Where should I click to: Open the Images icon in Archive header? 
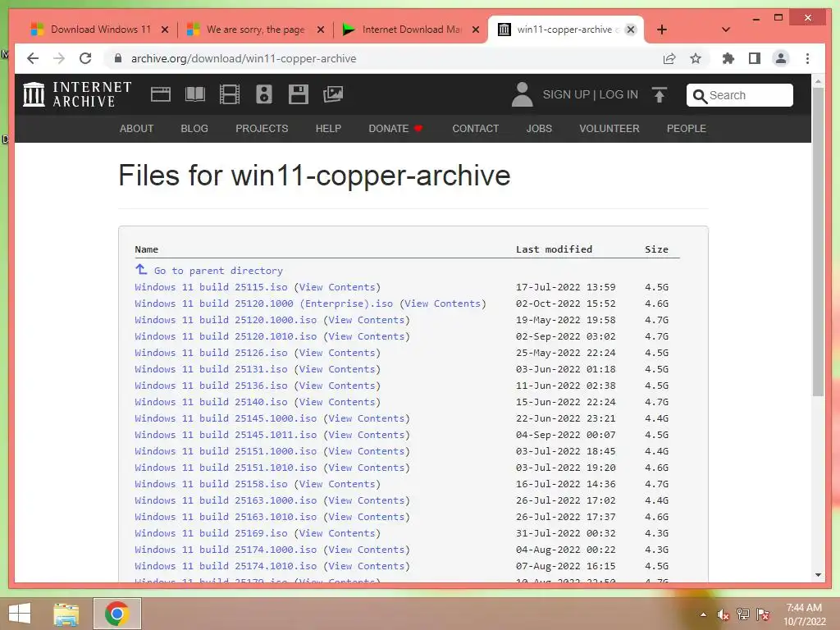(x=333, y=94)
